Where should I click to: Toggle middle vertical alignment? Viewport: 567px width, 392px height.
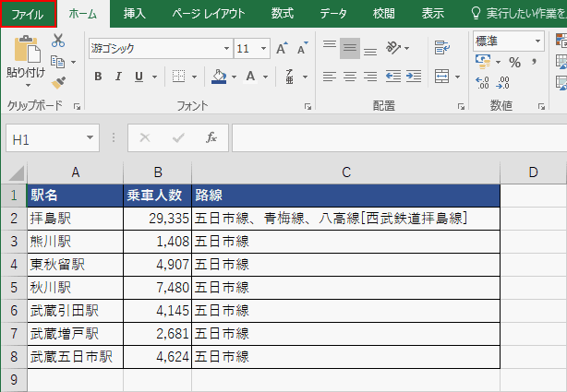(x=350, y=48)
